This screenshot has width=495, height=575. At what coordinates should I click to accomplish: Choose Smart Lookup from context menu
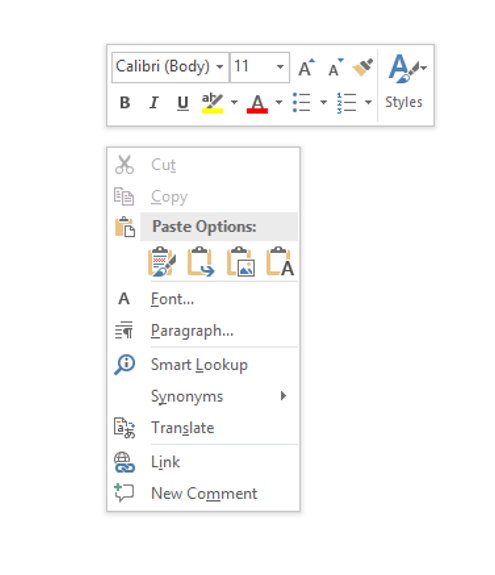tap(203, 365)
